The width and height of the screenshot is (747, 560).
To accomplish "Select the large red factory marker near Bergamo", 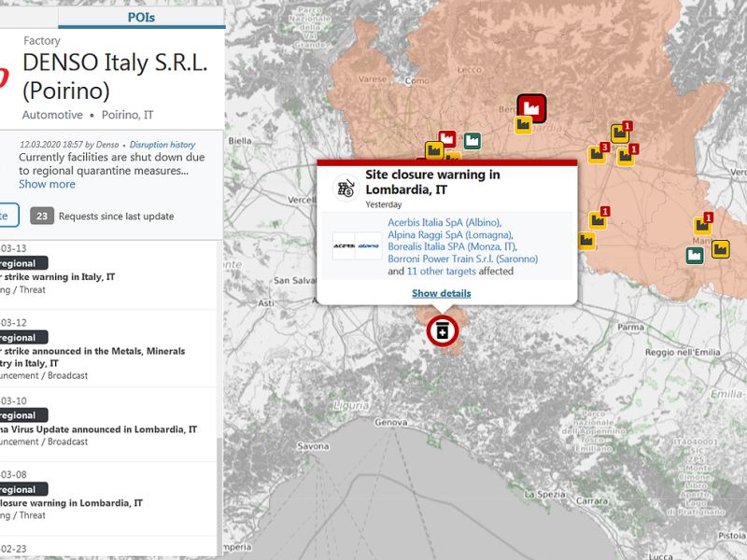I will (531, 108).
